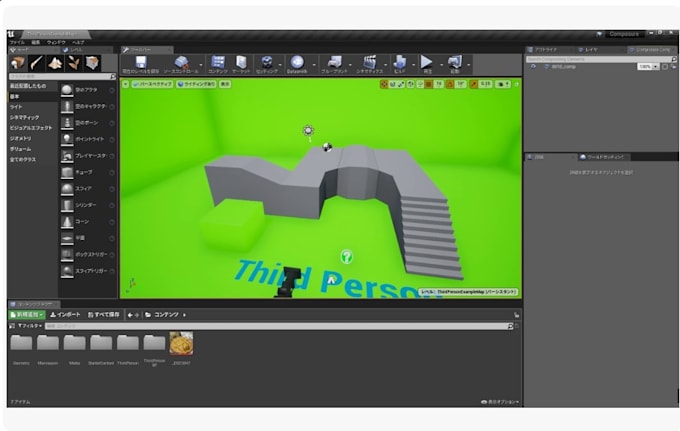Click the Box Trigger icon
This screenshot has width=680, height=431.
pyautogui.click(x=67, y=255)
